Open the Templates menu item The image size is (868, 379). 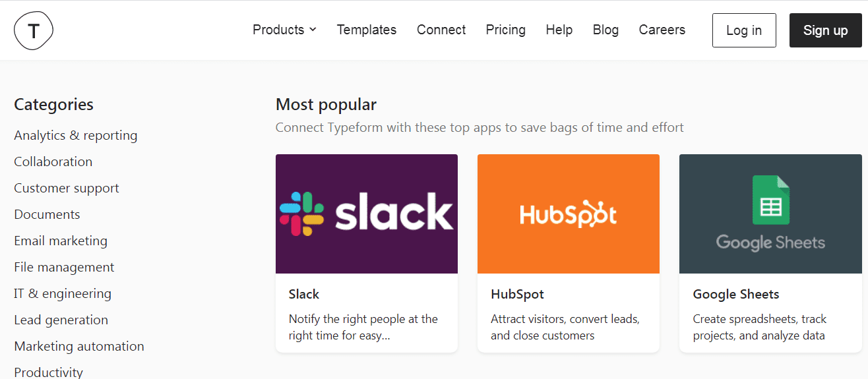[x=367, y=30]
